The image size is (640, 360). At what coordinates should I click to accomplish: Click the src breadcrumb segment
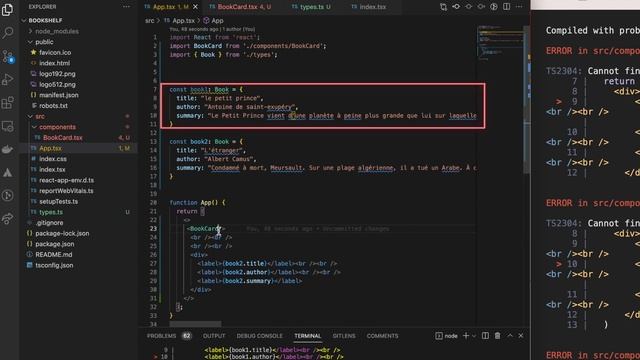pyautogui.click(x=150, y=20)
